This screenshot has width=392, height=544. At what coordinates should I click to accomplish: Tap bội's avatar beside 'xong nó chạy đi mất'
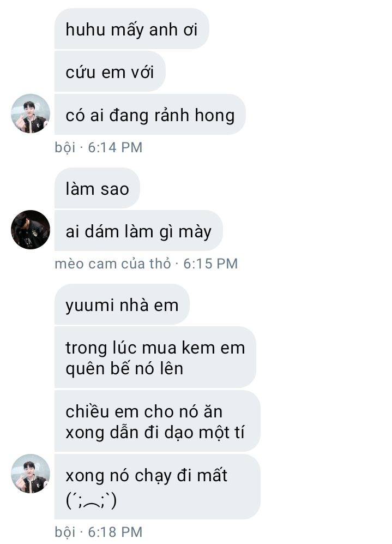[x=31, y=474]
